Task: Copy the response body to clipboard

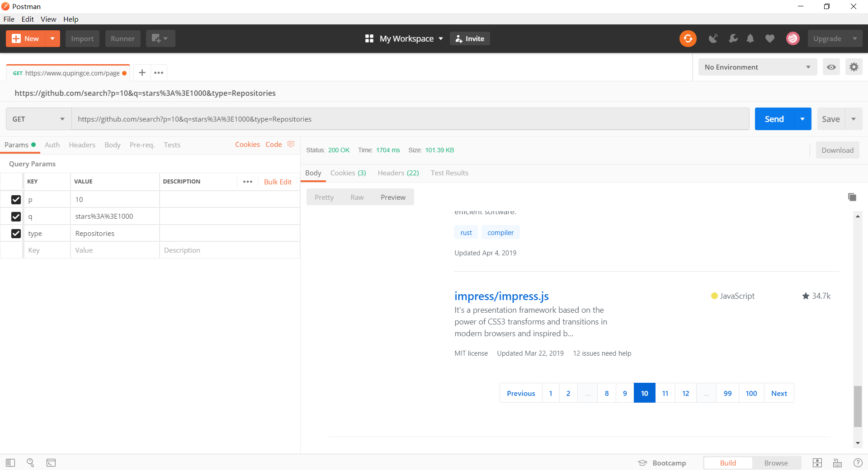Action: coord(852,197)
